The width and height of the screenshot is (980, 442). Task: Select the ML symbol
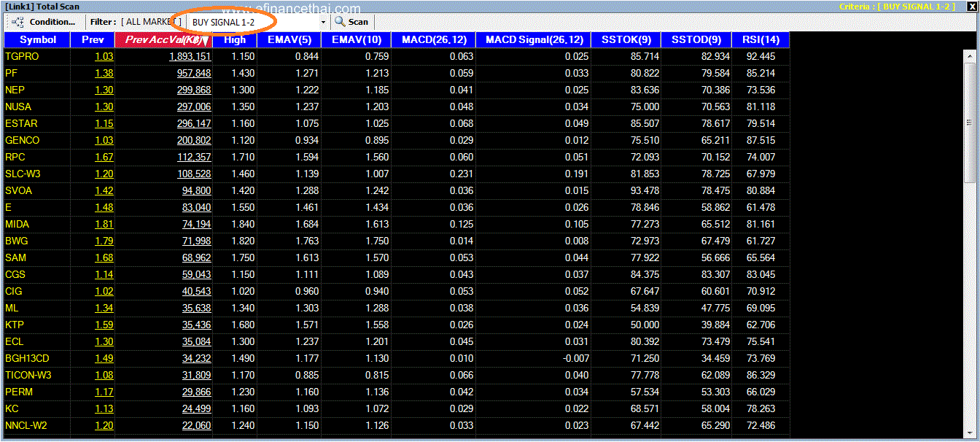[x=12, y=308]
